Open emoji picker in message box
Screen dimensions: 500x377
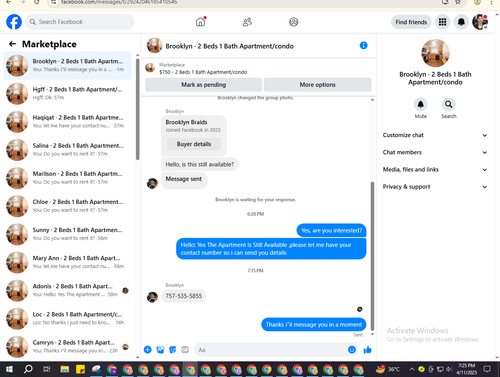click(352, 350)
